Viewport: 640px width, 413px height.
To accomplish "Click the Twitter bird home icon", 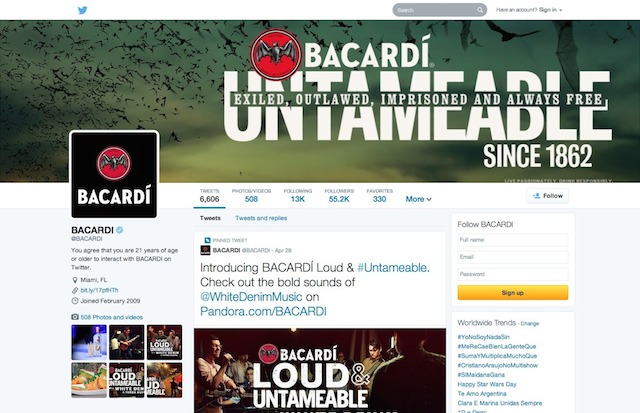I will click(82, 10).
